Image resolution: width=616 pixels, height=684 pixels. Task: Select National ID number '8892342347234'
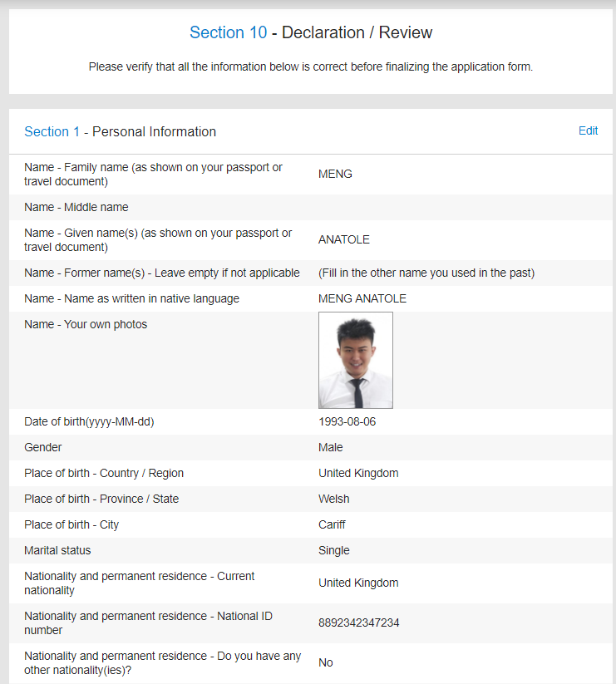[358, 623]
